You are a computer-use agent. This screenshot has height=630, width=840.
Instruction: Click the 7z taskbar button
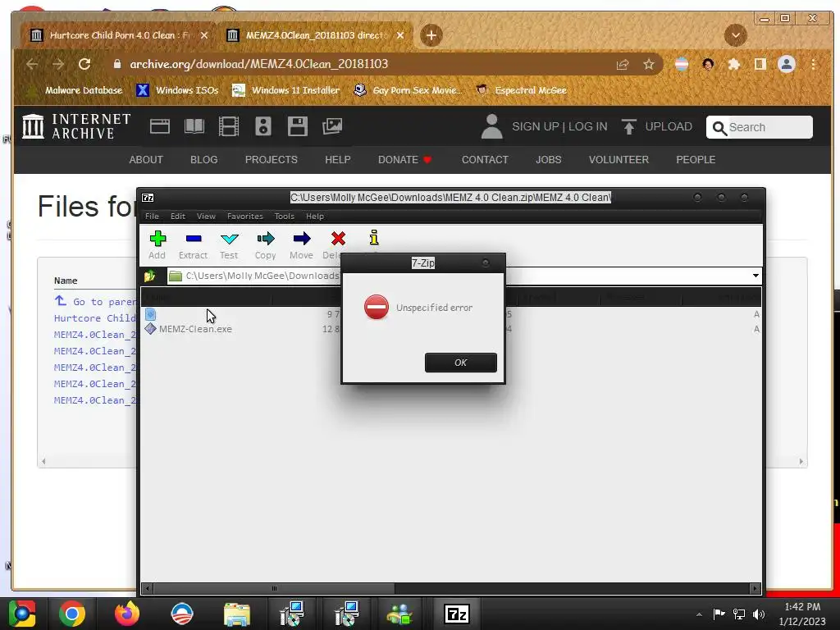(457, 614)
